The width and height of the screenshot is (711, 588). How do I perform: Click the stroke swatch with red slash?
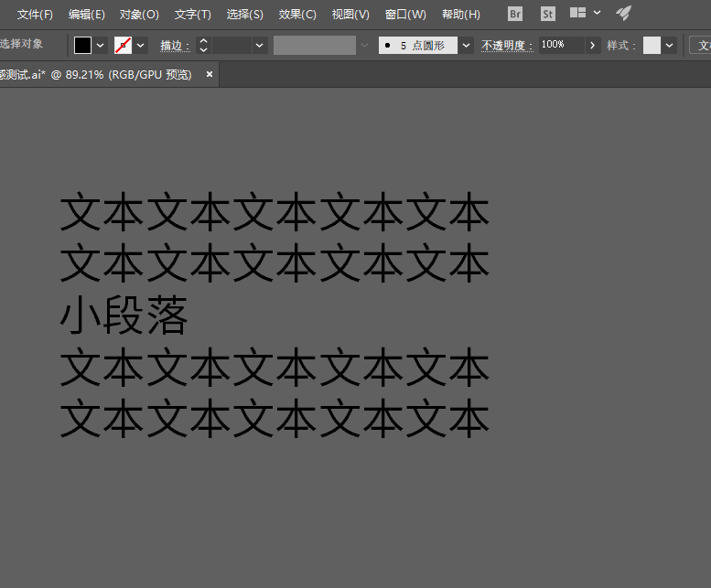[x=123, y=46]
